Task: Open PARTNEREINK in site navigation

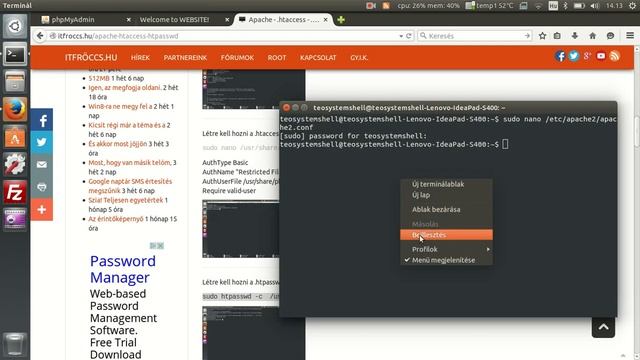Action: click(185, 58)
